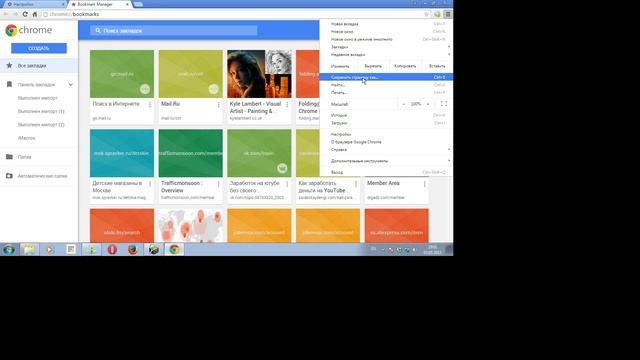Open О браузере Google Chrome
Image resolution: width=640 pixels, height=360 pixels.
(386, 142)
